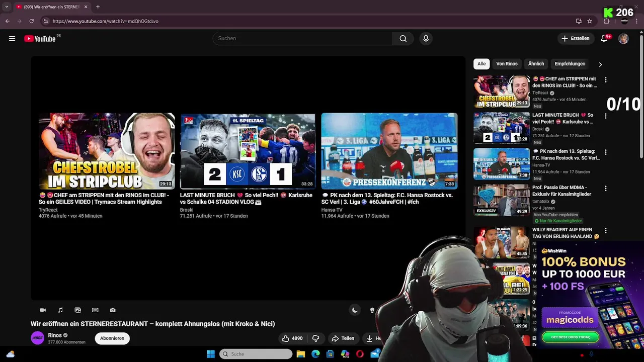This screenshot has width=644, height=362.
Task: Play endscreen PRESSEKONFERENZ Hansa thumbnail
Action: 389,151
